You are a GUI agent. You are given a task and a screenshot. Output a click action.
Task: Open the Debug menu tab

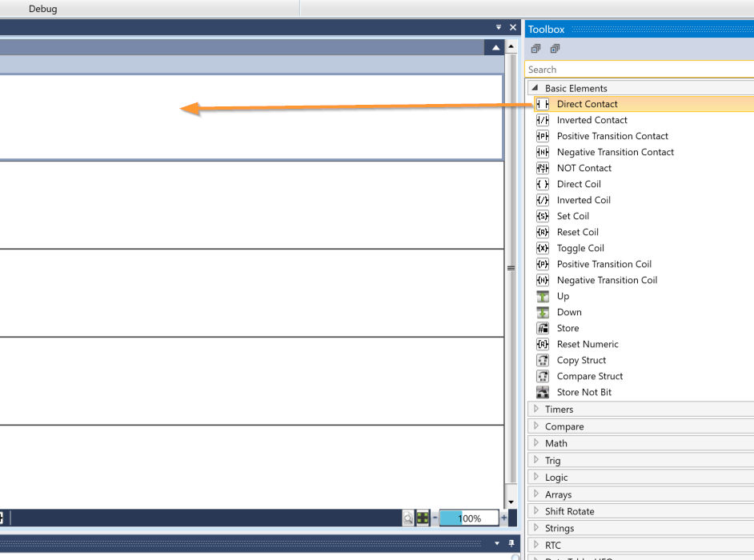pos(42,9)
